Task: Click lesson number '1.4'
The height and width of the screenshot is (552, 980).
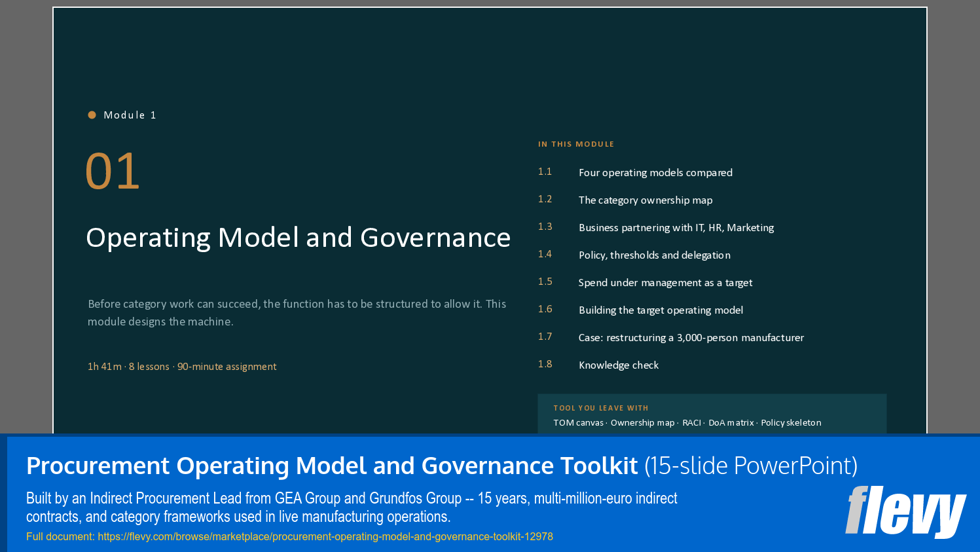Action: pyautogui.click(x=545, y=254)
